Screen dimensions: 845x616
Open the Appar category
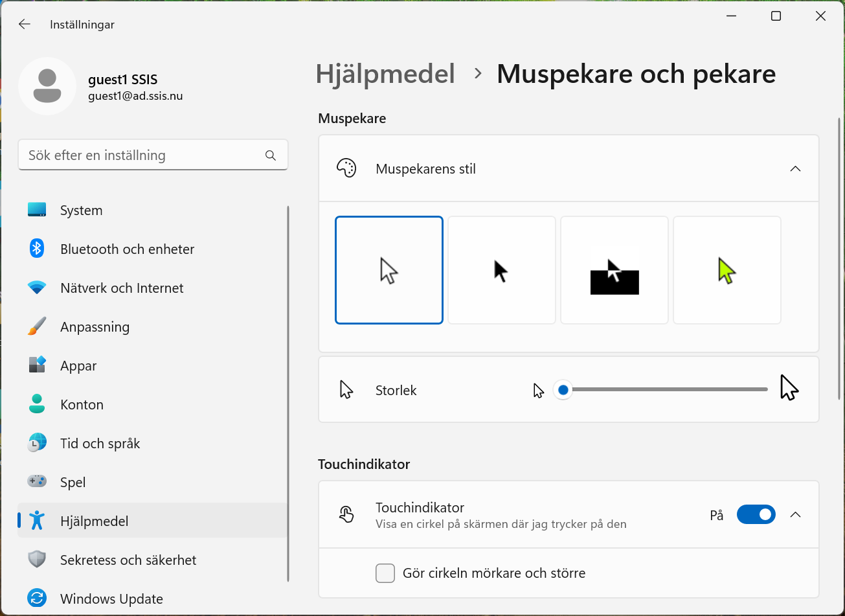(x=153, y=365)
